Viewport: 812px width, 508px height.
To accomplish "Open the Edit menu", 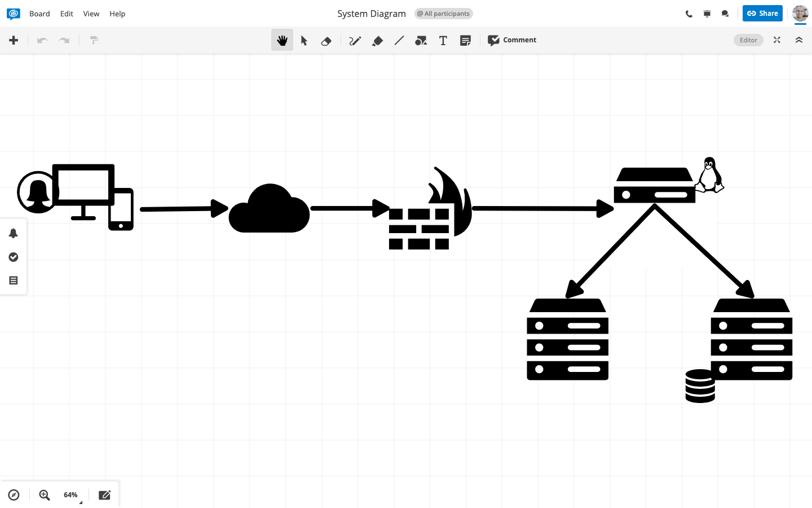I will tap(67, 14).
